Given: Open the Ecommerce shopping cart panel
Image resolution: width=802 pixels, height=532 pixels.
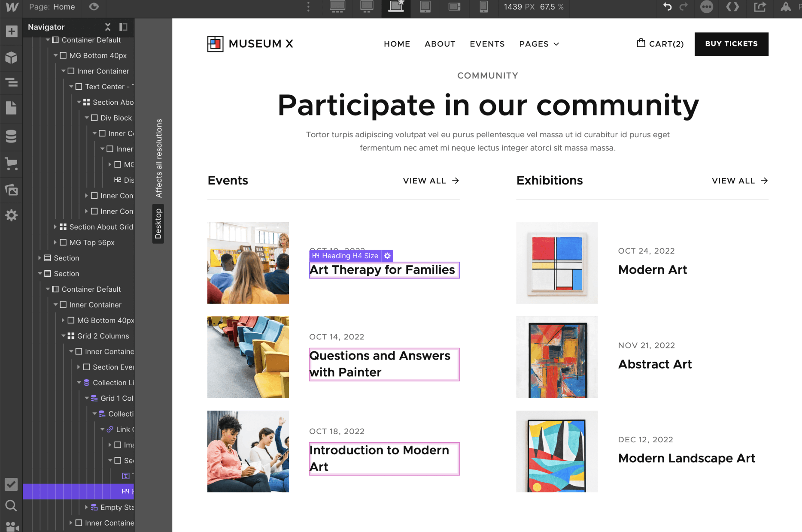Looking at the screenshot, I should coord(11,164).
